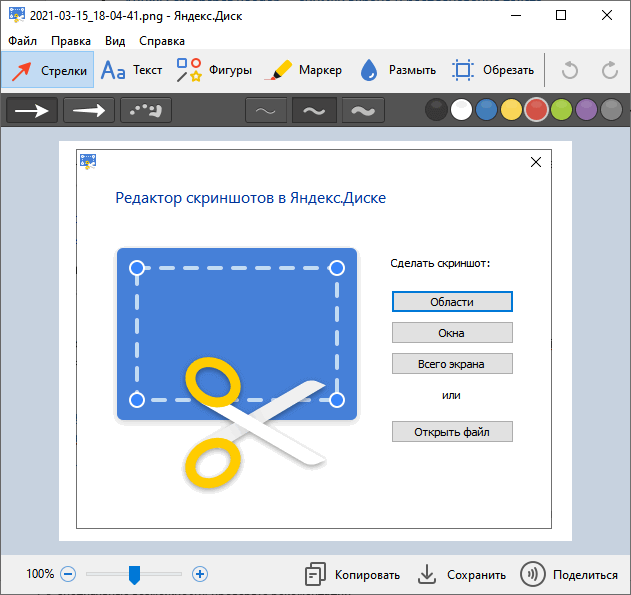The image size is (631, 595).
Task: Select the thick line thickness
Action: coord(363,110)
